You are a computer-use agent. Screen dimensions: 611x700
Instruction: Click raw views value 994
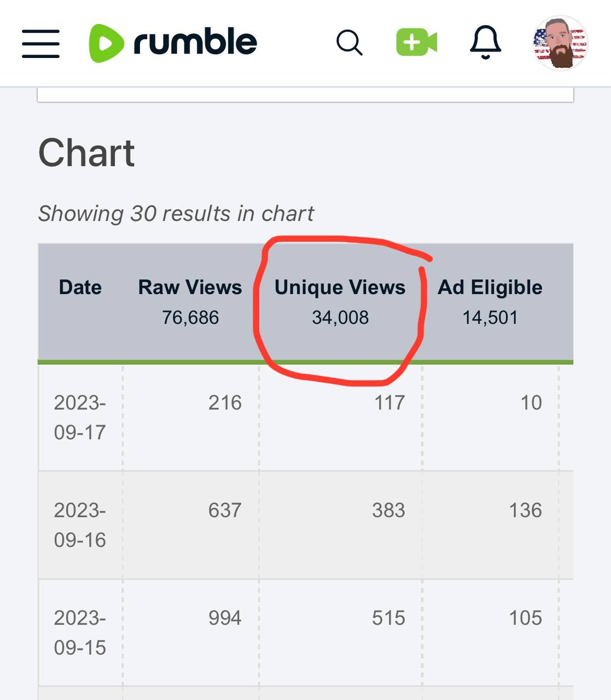pyautogui.click(x=225, y=618)
